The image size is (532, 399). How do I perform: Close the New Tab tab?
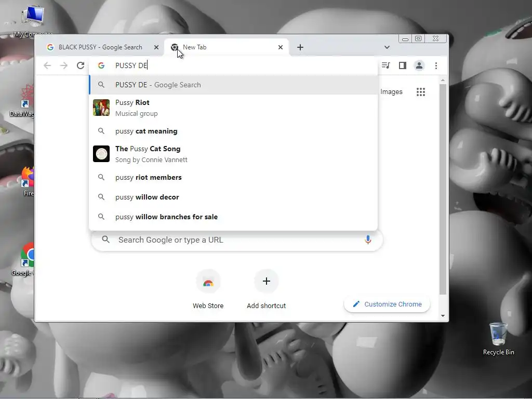[x=280, y=47]
